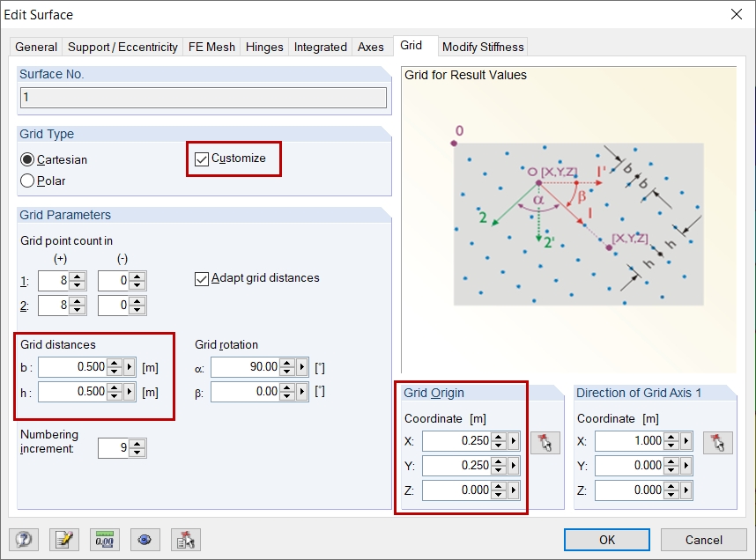Adjust axis 1 positive count spinner
756x560 pixels.
click(78, 281)
